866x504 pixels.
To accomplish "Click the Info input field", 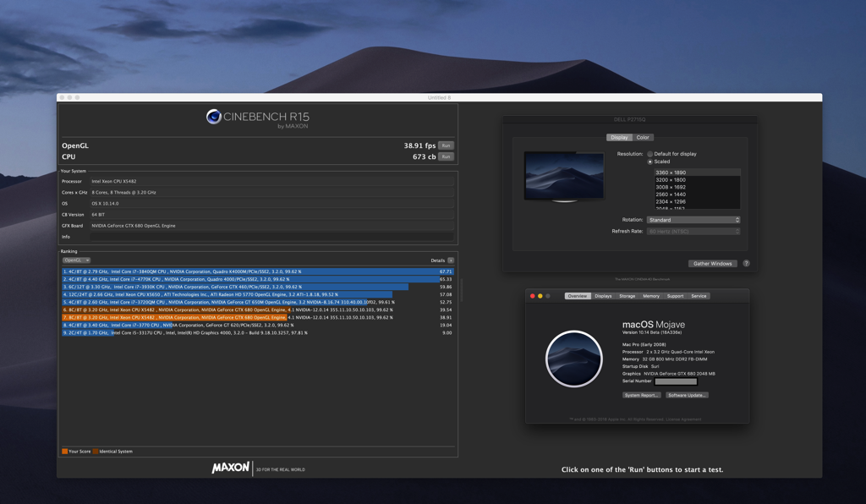I will pyautogui.click(x=271, y=237).
